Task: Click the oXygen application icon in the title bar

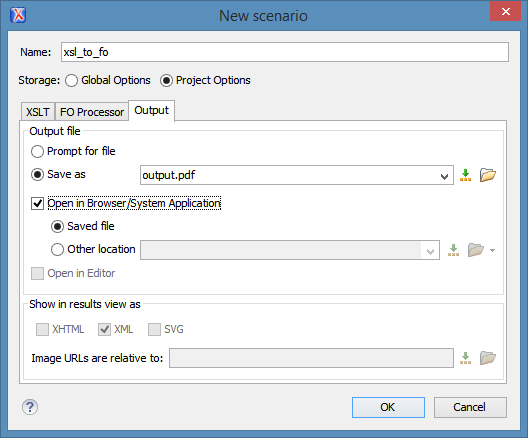Action: 18,15
